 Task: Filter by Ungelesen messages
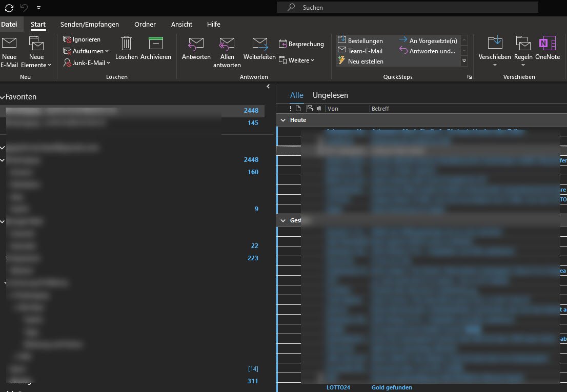[330, 95]
